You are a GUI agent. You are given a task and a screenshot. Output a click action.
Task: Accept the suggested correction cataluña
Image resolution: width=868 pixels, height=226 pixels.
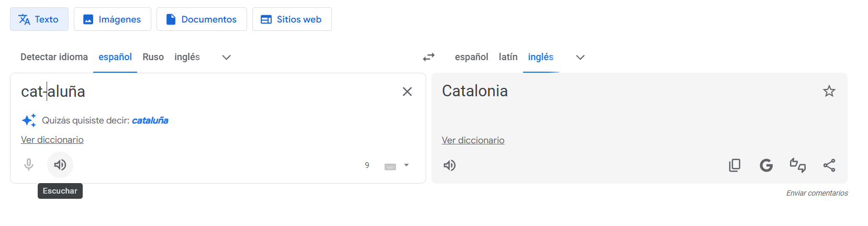coord(150,120)
